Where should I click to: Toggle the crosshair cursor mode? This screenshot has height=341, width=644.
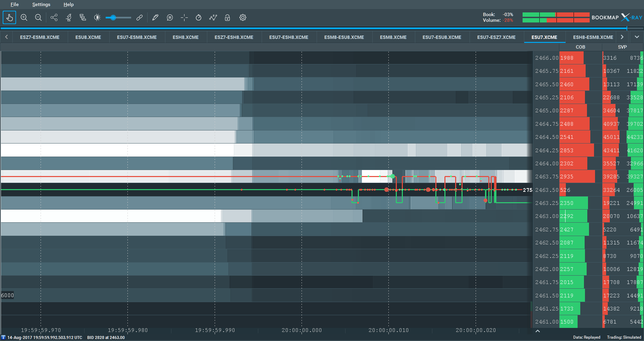click(184, 17)
